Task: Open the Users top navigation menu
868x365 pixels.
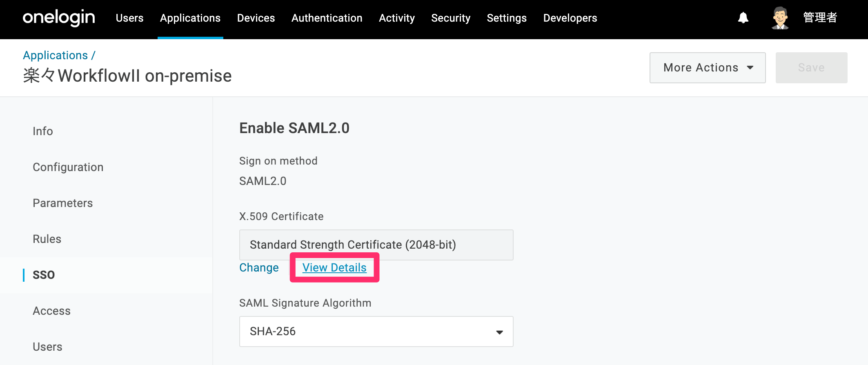Action: click(129, 18)
